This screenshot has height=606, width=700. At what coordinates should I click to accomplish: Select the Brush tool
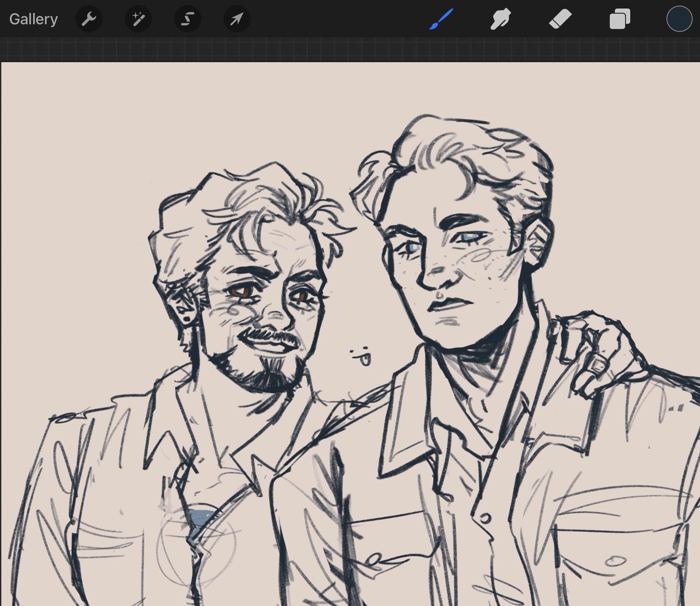point(441,19)
